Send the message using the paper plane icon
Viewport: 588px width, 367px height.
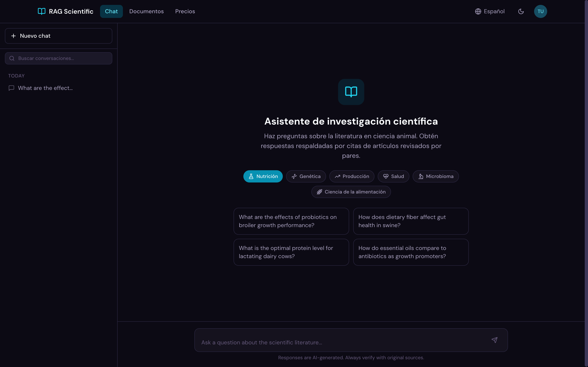pyautogui.click(x=495, y=340)
